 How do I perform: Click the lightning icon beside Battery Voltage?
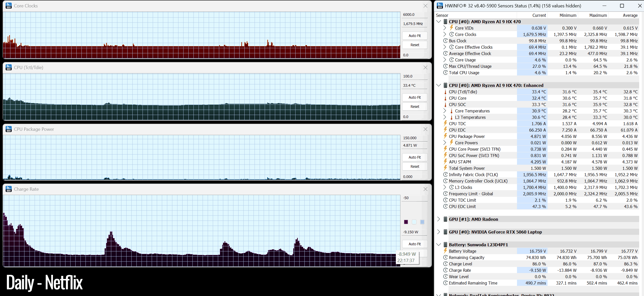(x=445, y=251)
